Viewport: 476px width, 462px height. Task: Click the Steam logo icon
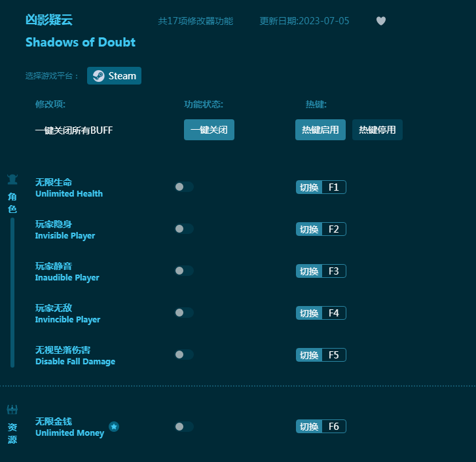click(99, 75)
